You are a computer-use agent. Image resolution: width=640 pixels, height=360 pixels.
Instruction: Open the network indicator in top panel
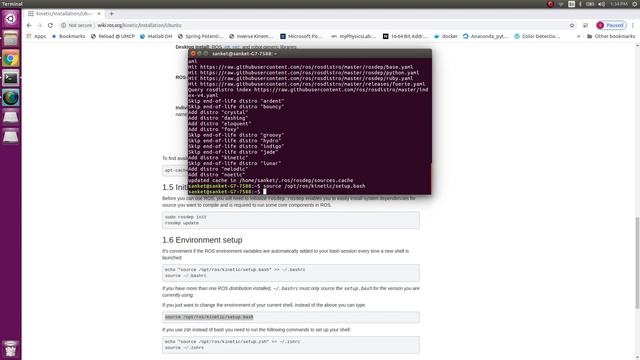561,4
